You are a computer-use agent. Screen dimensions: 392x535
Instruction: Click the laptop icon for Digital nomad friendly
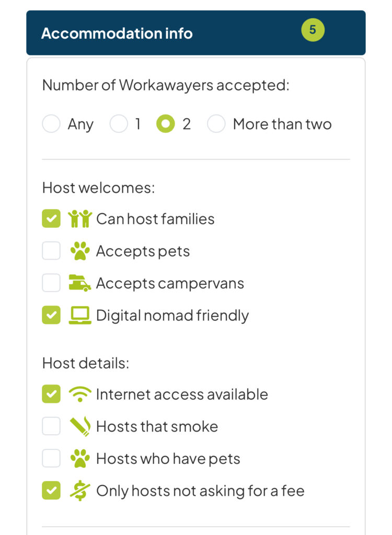pos(80,316)
